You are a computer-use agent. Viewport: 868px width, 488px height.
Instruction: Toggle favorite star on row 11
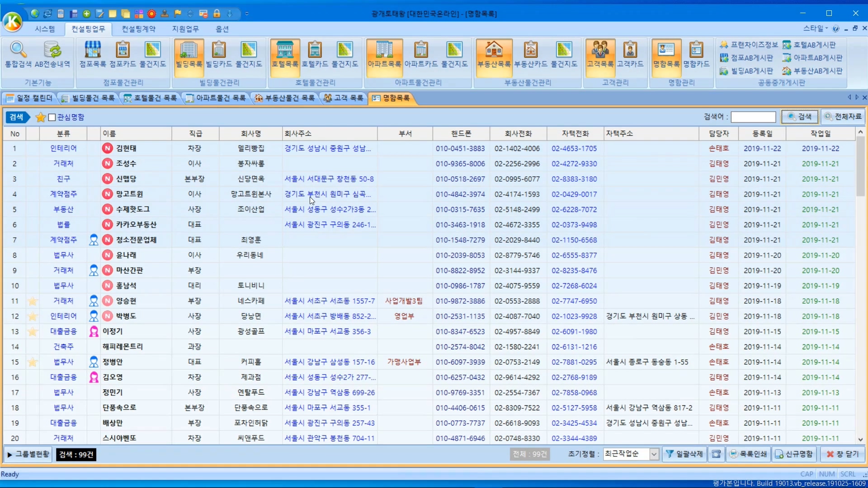click(x=33, y=301)
